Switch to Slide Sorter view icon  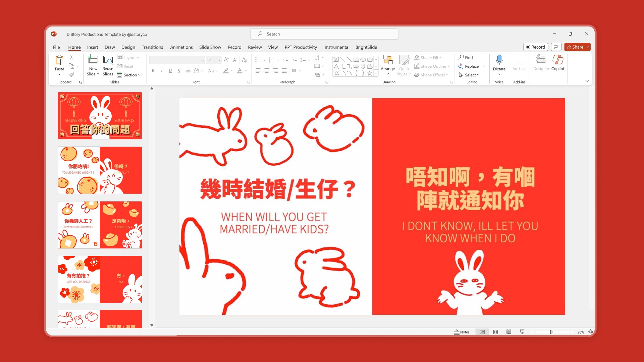pyautogui.click(x=495, y=332)
